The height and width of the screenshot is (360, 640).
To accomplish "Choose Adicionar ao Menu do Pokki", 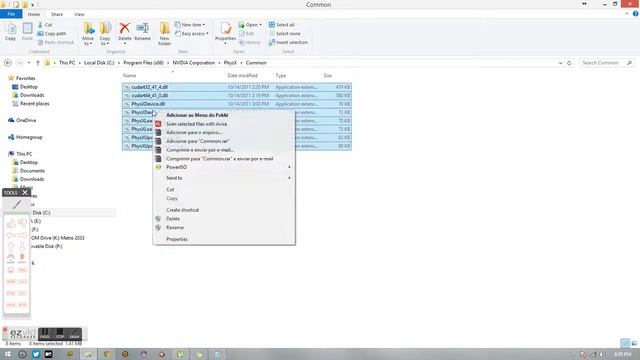I will (x=197, y=115).
